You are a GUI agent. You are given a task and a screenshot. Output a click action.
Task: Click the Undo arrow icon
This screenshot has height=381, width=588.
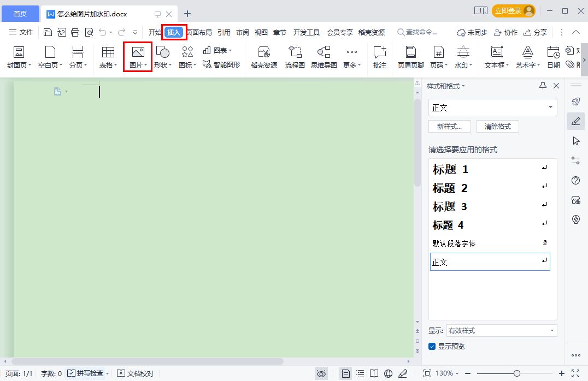102,32
